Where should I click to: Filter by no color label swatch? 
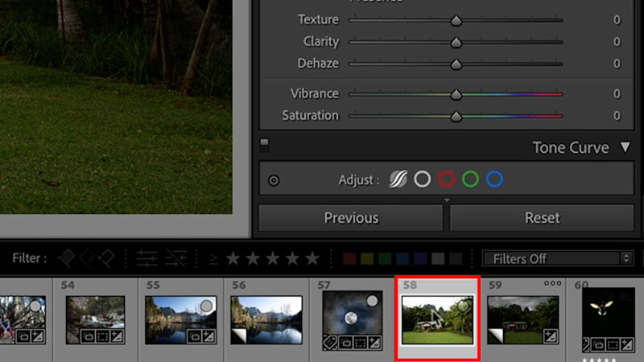point(456,258)
